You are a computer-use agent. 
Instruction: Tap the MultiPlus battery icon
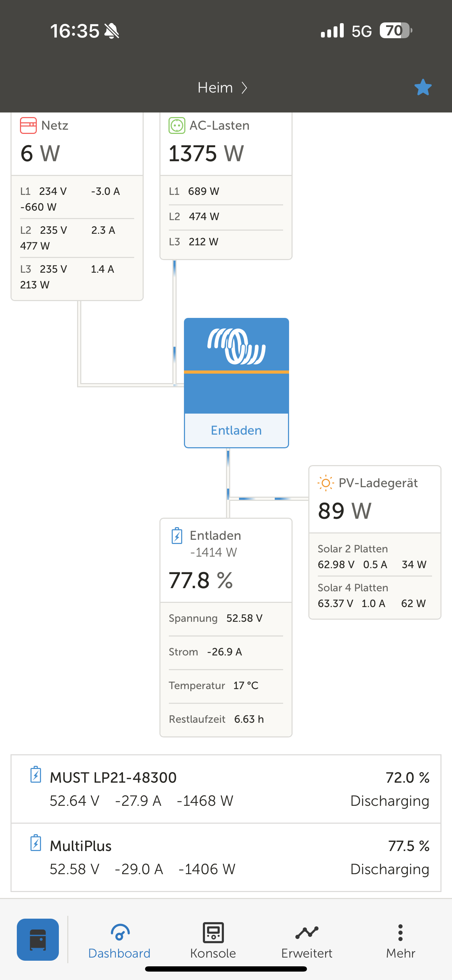point(36,843)
